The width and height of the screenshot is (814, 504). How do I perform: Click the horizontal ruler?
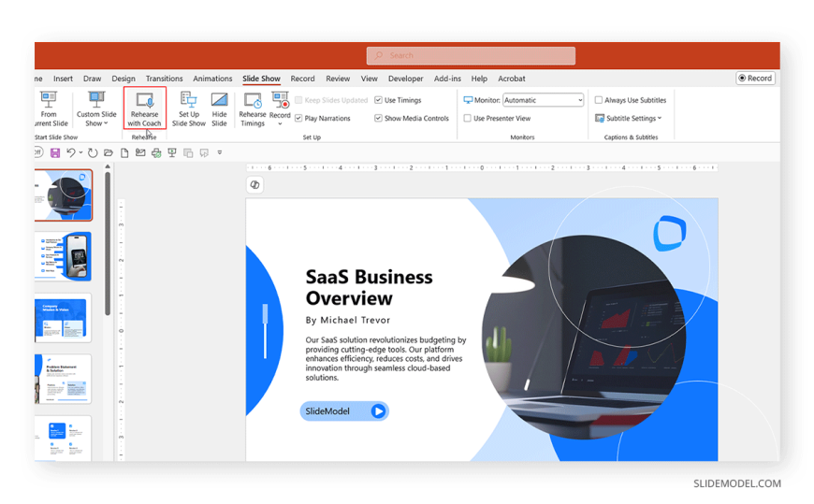point(482,167)
